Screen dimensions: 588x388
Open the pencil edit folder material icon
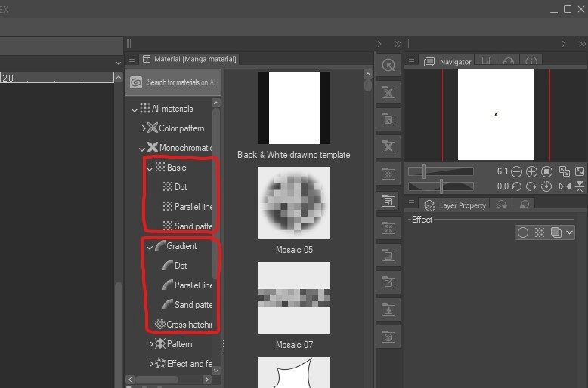click(388, 282)
